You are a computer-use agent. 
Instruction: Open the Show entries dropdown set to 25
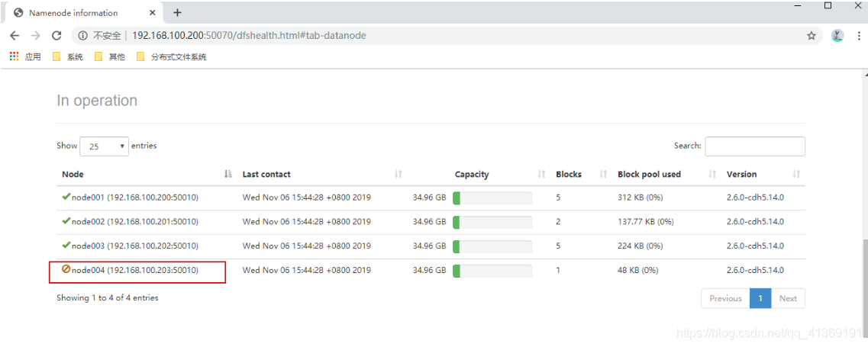coord(104,146)
